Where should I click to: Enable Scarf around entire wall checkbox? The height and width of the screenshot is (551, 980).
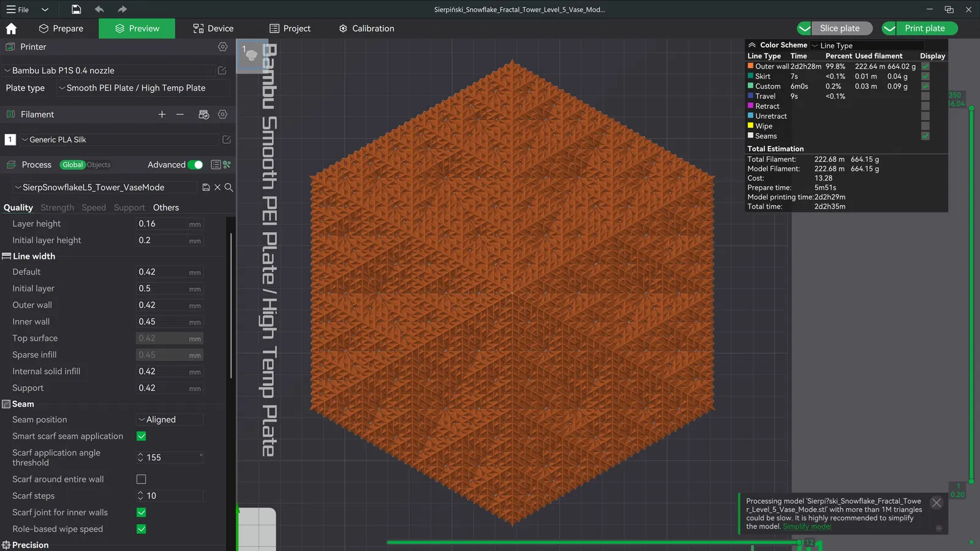pos(141,479)
